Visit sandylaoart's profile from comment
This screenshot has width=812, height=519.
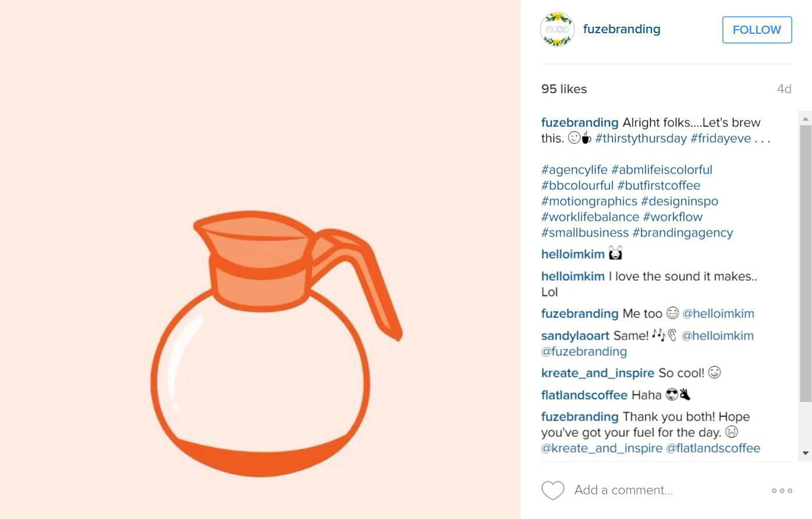coord(575,336)
